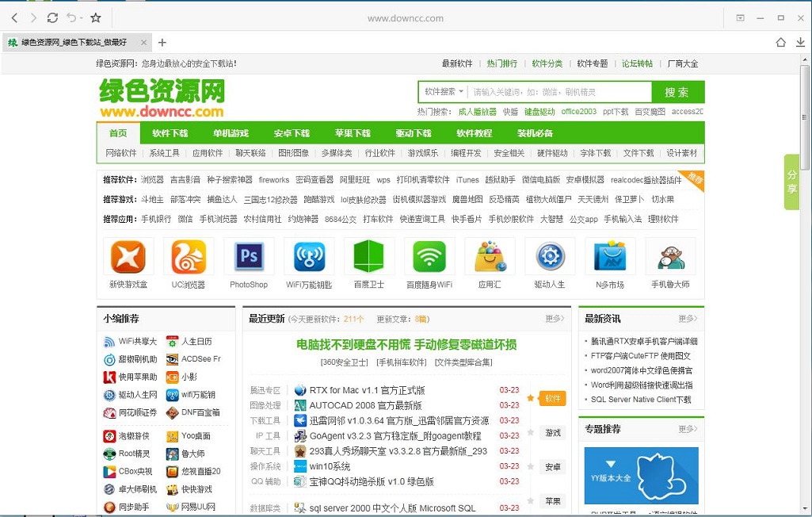Click the 百度卫士 green shield icon
812x517 pixels.
[x=368, y=257]
